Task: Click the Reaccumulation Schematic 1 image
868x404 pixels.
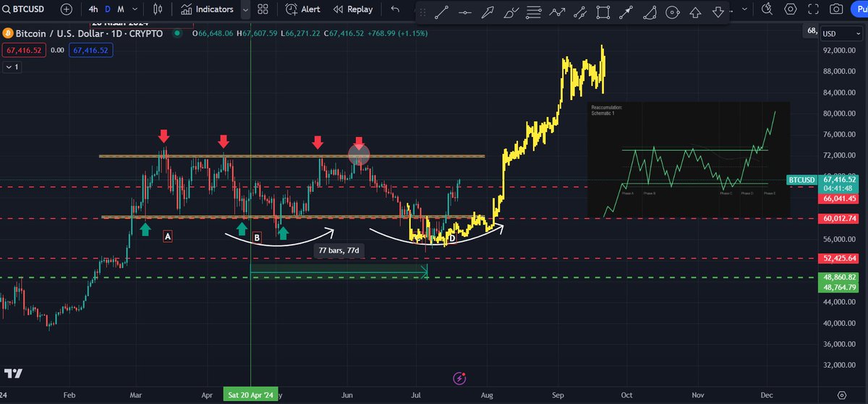Action: 688,159
